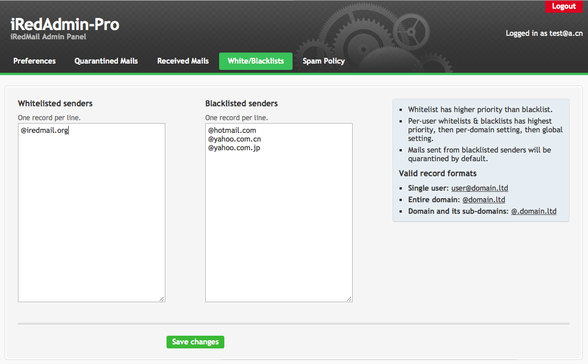This screenshot has width=588, height=364.
Task: Click the iRedAdmin-Pro logo title
Action: pos(65,24)
